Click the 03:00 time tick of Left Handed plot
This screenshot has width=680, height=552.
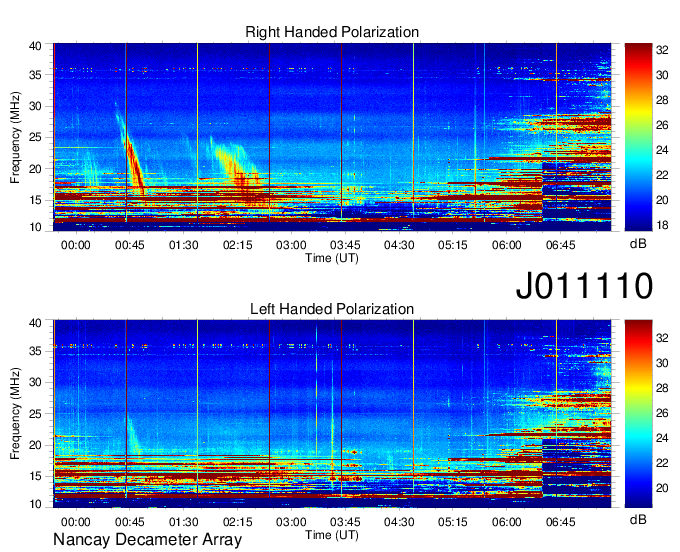(291, 522)
